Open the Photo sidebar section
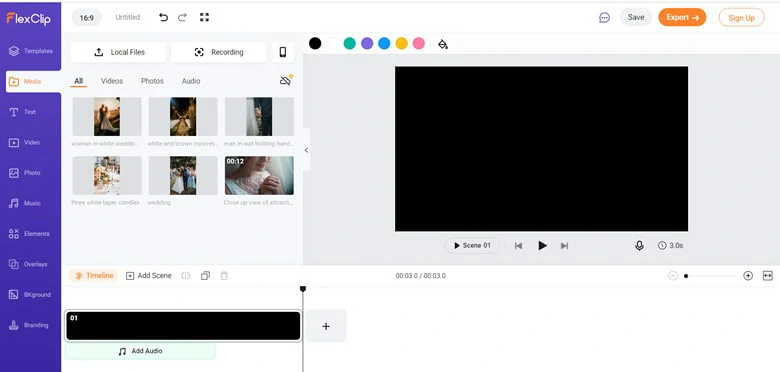This screenshot has width=780, height=372. click(24, 173)
